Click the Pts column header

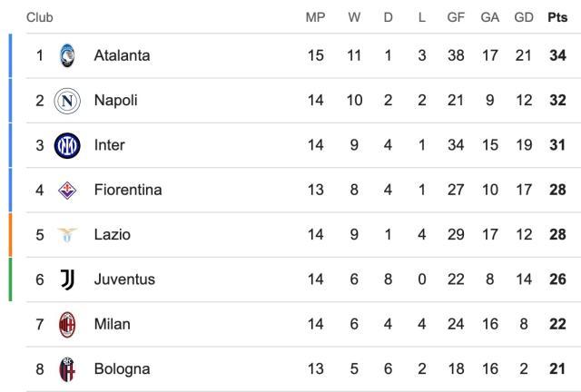coord(557,17)
